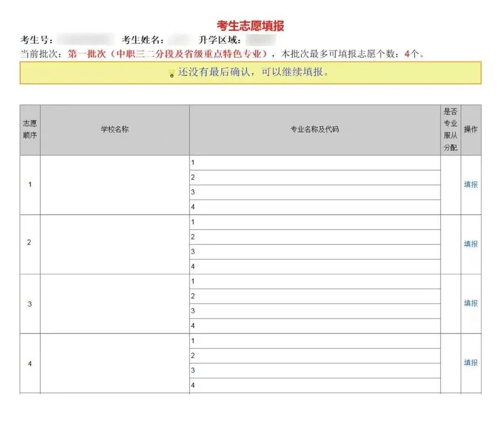Click major row 2 of 志愿 4
This screenshot has height=421, width=504.
(315, 356)
